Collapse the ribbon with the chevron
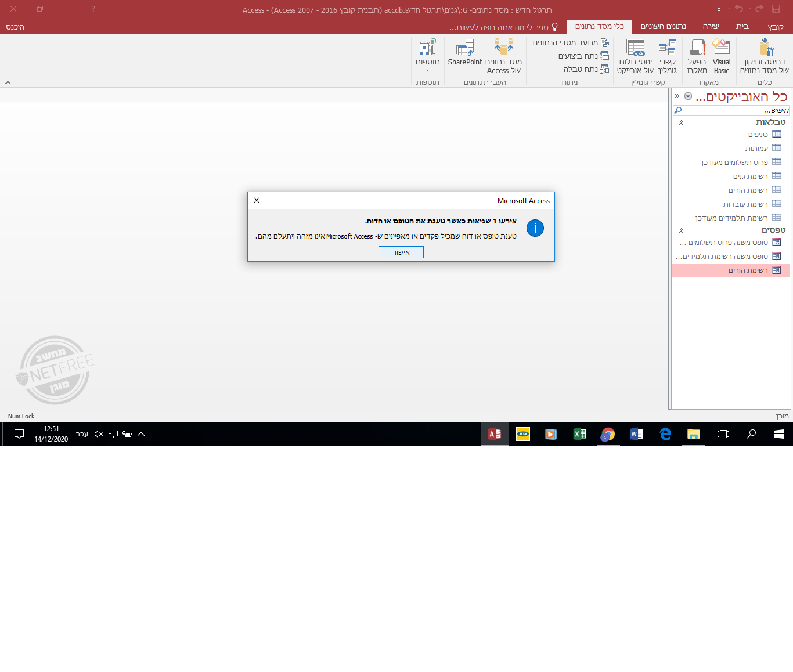 pos(8,82)
